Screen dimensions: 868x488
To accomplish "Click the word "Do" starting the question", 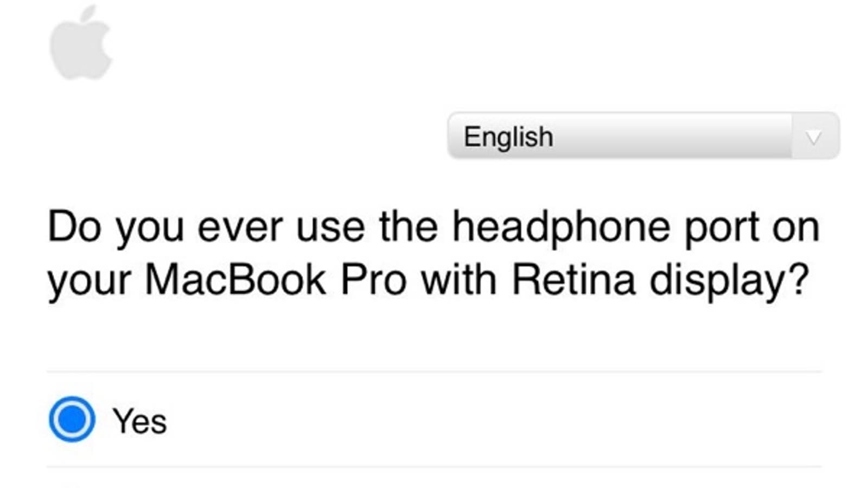I will coord(74,227).
